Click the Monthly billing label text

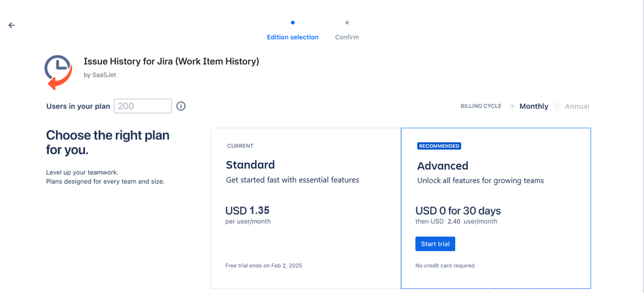tap(534, 106)
